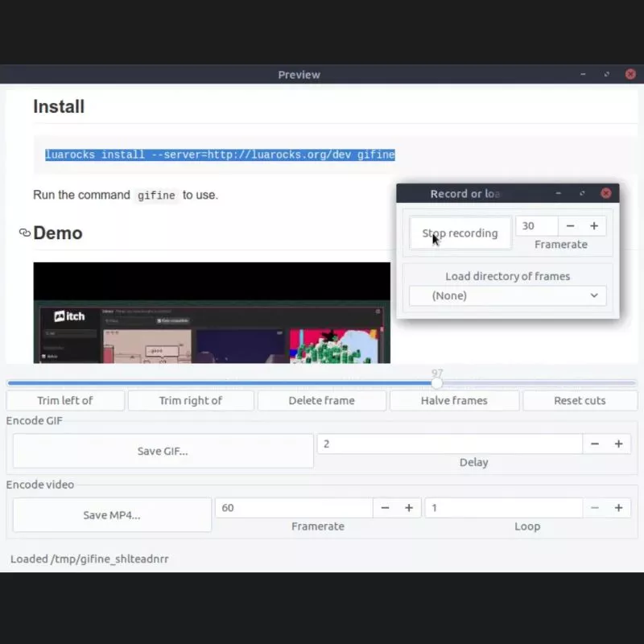Increase the recording Framerate above 30
644x644 pixels.
(x=594, y=225)
